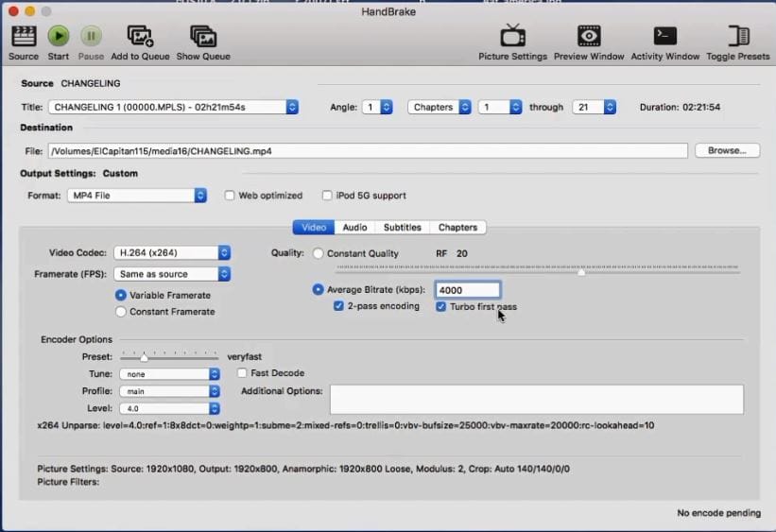Switch to the Audio tab
The height and width of the screenshot is (532, 776).
click(x=354, y=227)
